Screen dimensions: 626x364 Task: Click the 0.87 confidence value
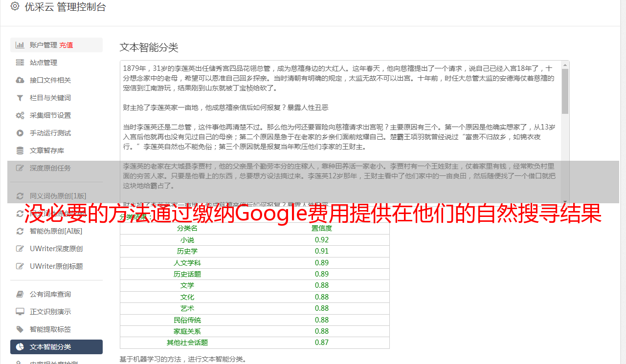click(322, 343)
